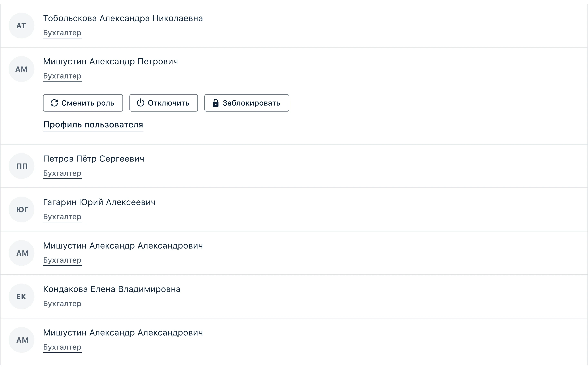Viewport: 588px width, 367px height.
Task: Open Бухгалтер role link under Кондакова
Action: click(62, 304)
